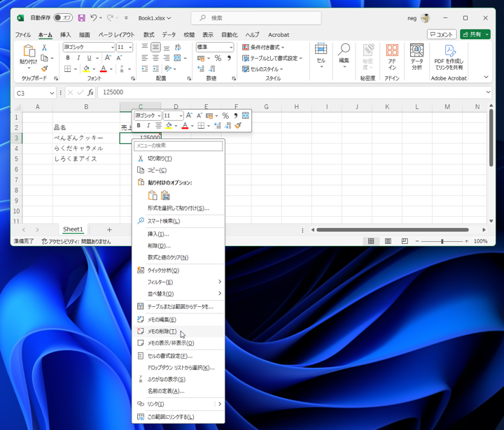The image size is (504, 430).
Task: Toggle Bold in the ribbon Font group
Action: coord(68,58)
